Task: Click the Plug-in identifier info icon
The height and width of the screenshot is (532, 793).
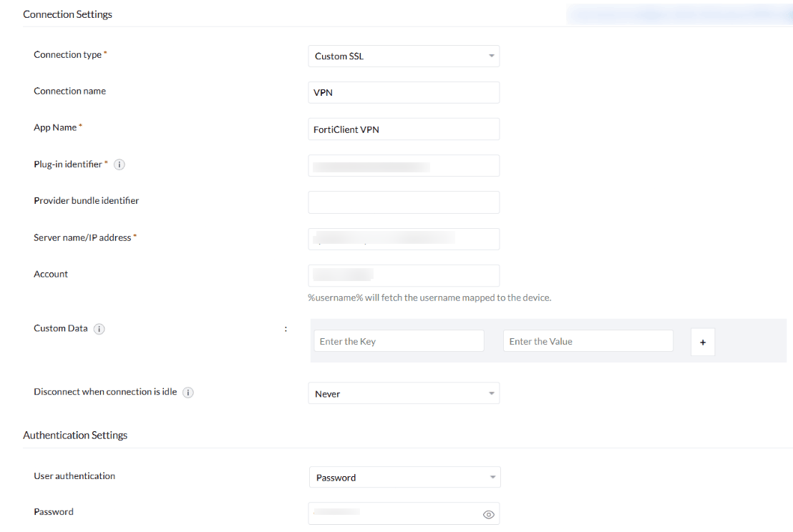Action: [120, 164]
